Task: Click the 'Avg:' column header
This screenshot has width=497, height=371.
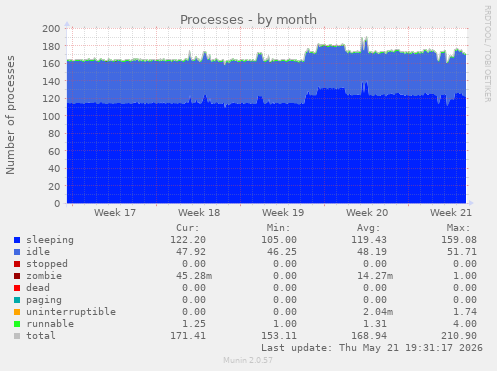Action: point(369,228)
